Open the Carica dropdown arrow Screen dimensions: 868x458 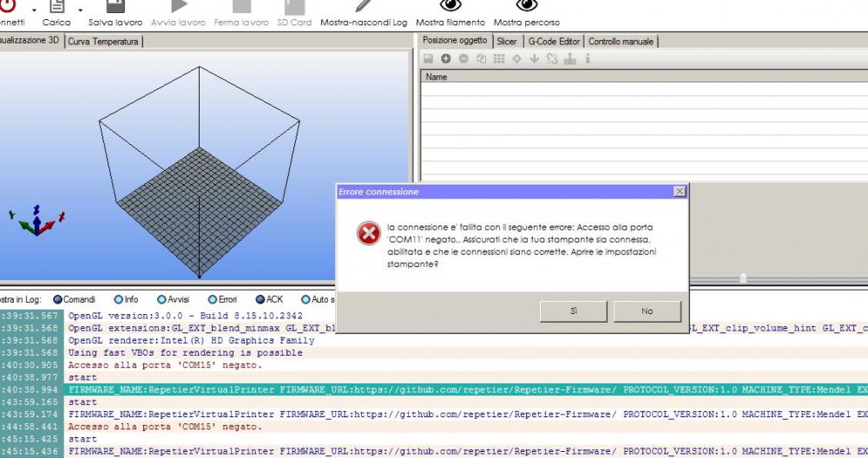pyautogui.click(x=80, y=10)
